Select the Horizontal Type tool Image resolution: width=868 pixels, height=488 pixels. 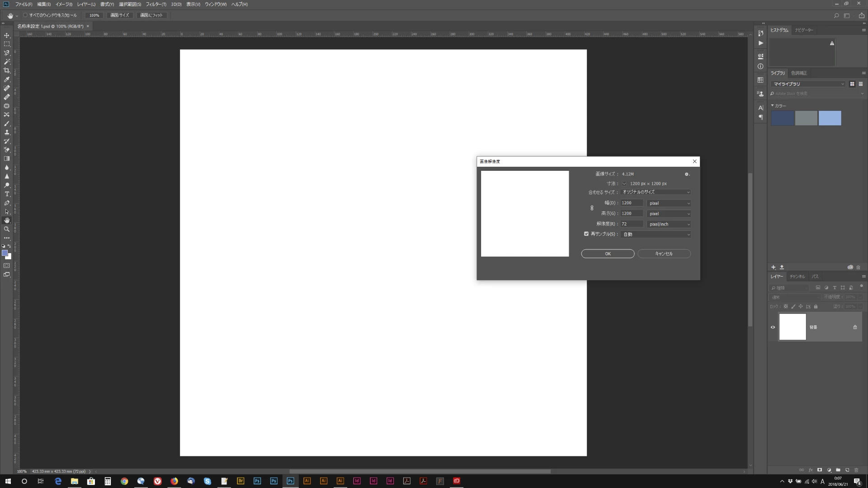pos(7,194)
